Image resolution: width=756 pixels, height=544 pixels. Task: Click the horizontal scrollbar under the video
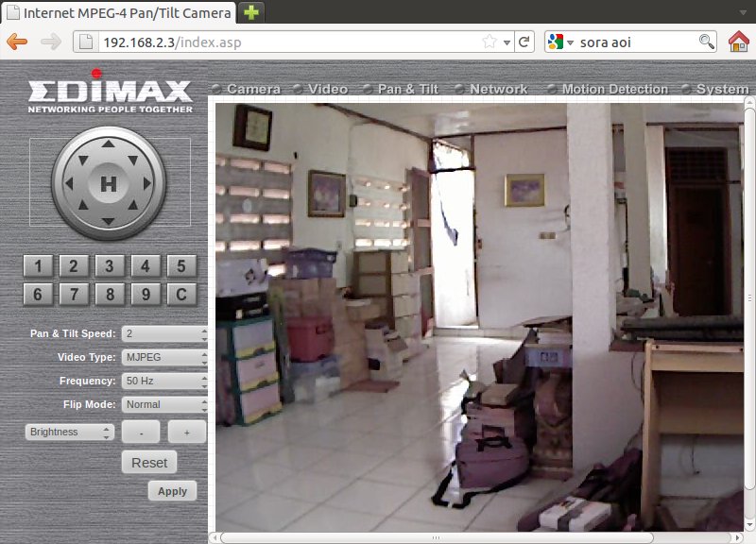437,537
